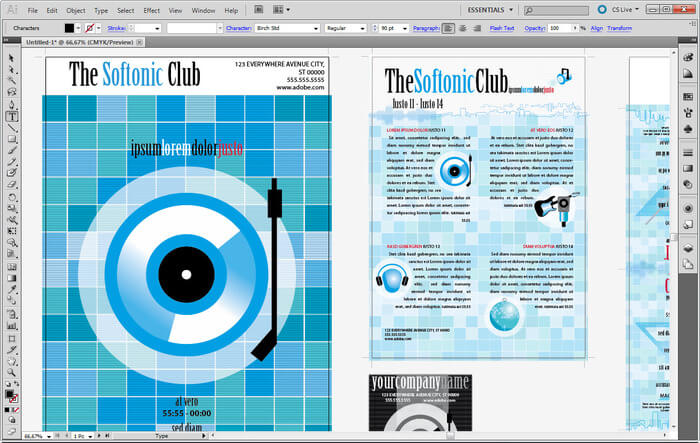
Task: Open the ESSENTIALS workspace switcher
Action: coord(490,10)
